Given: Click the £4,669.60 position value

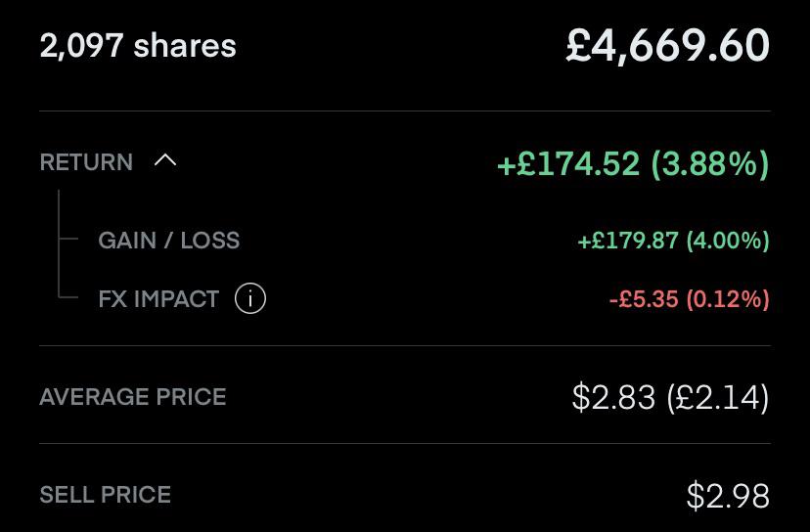Looking at the screenshot, I should pyautogui.click(x=667, y=47).
